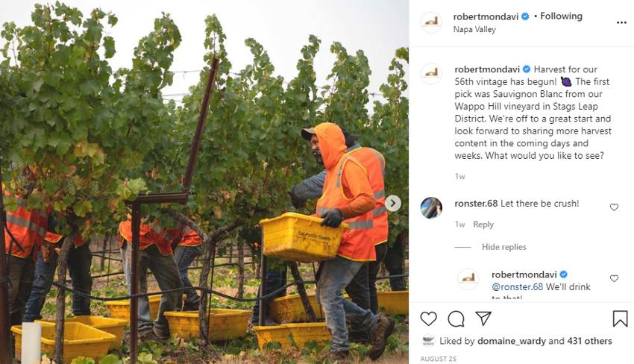Open robertmondavi avatar in the header
Image resolution: width=634 pixels, height=364 pixels.
(x=431, y=22)
